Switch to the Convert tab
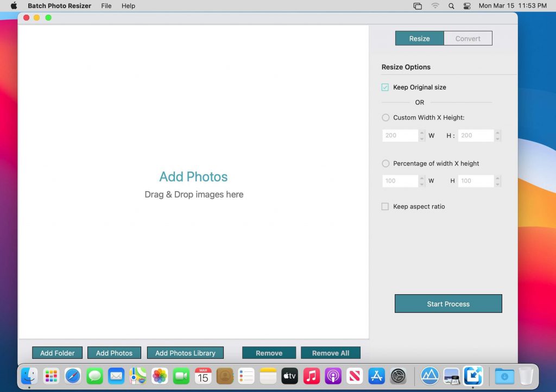Viewport: 556px width, 392px height. click(467, 38)
